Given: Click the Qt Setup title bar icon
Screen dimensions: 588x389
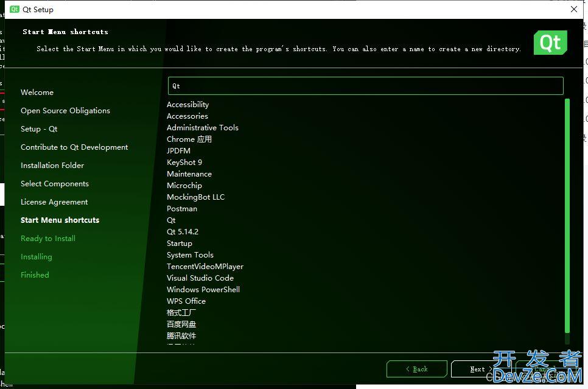Looking at the screenshot, I should click(14, 9).
